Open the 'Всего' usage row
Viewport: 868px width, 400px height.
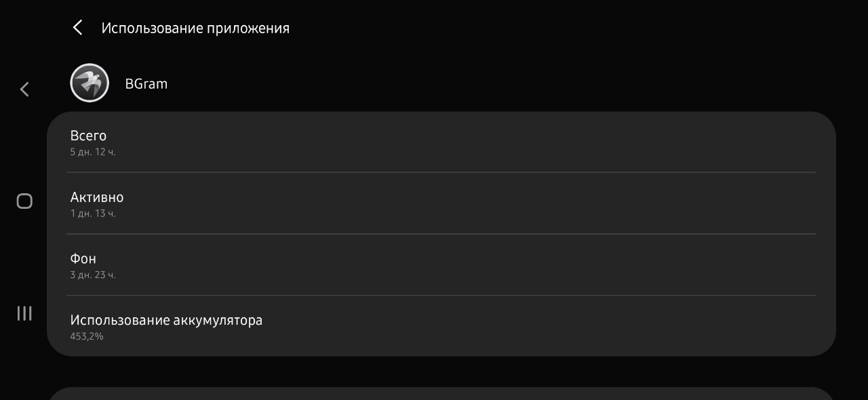(x=441, y=142)
